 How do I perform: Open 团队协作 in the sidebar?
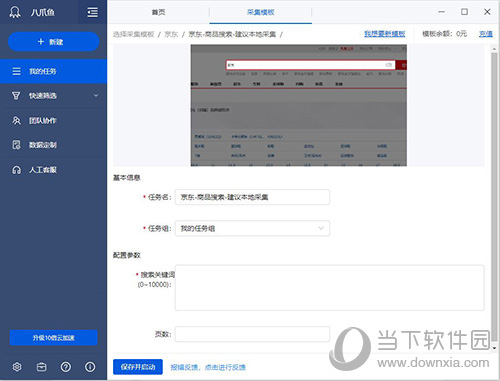coord(53,120)
